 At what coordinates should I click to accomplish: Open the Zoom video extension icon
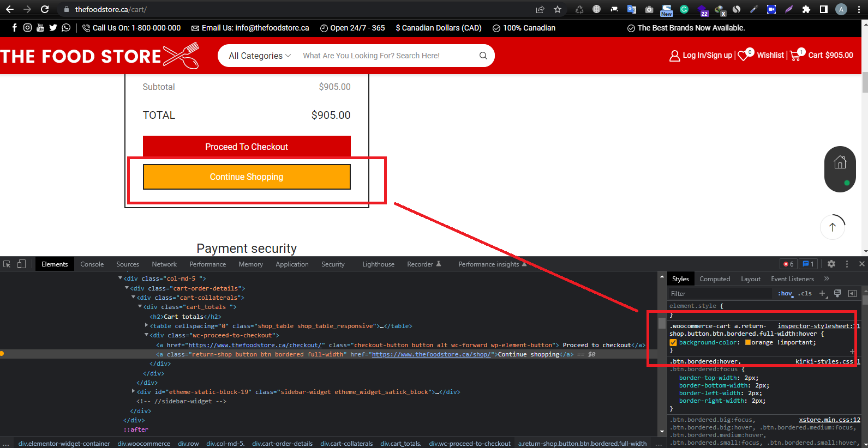(771, 9)
